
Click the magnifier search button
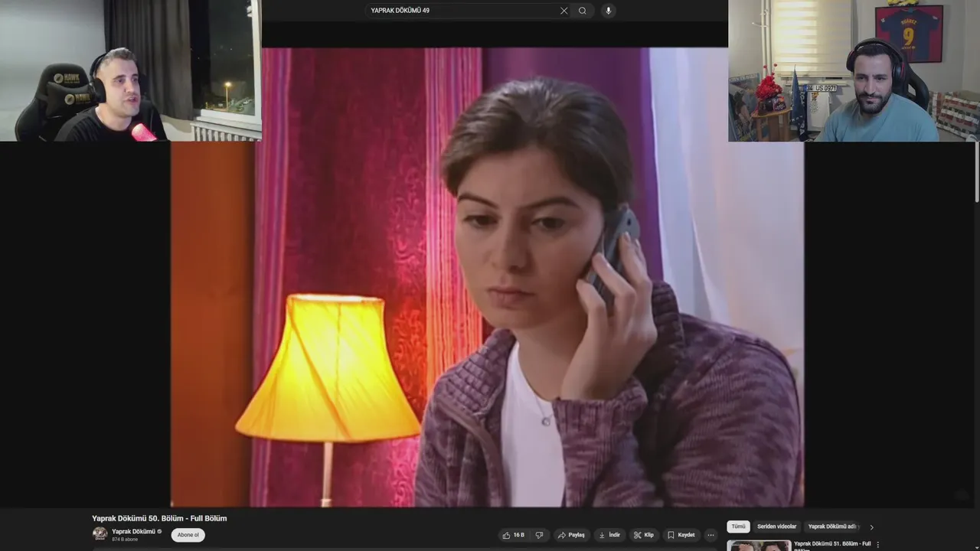pos(583,11)
